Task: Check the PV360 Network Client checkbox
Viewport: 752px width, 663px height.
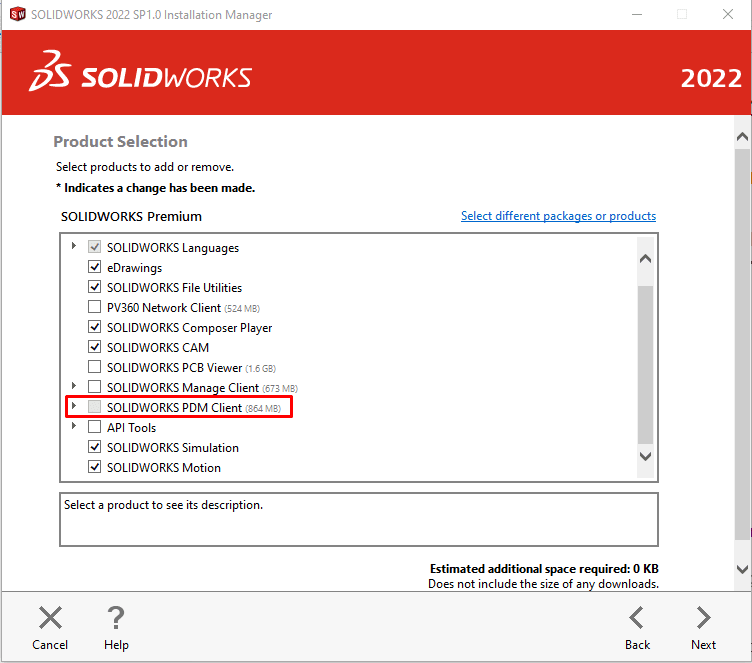Action: [x=94, y=307]
